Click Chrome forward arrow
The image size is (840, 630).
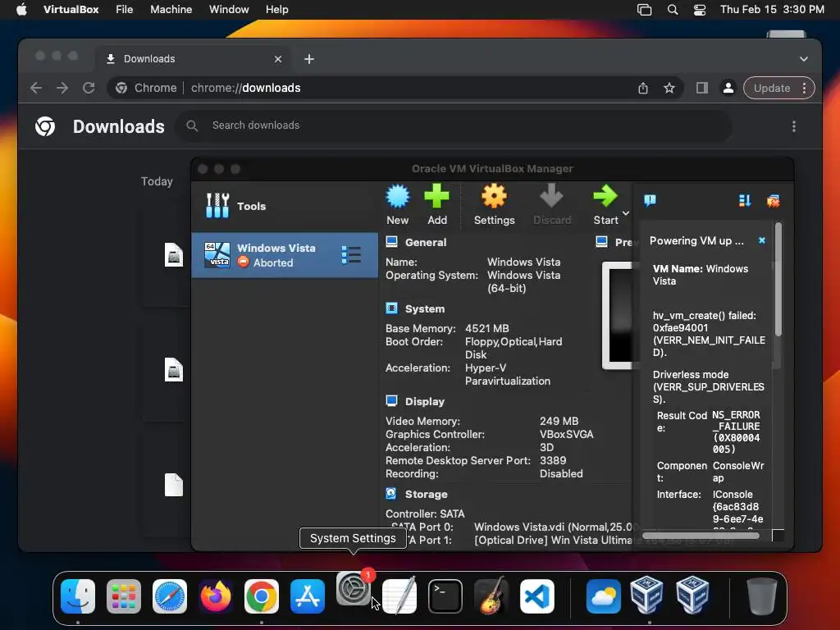click(62, 88)
